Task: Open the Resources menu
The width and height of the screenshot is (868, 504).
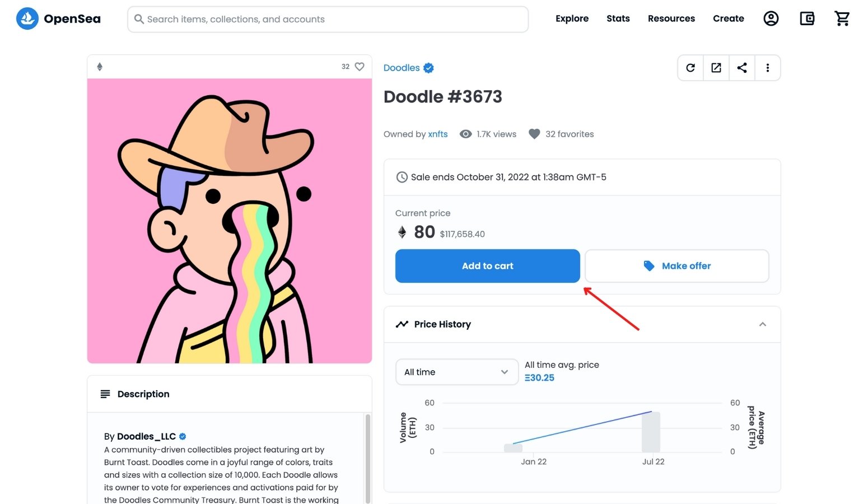Action: coord(671,18)
